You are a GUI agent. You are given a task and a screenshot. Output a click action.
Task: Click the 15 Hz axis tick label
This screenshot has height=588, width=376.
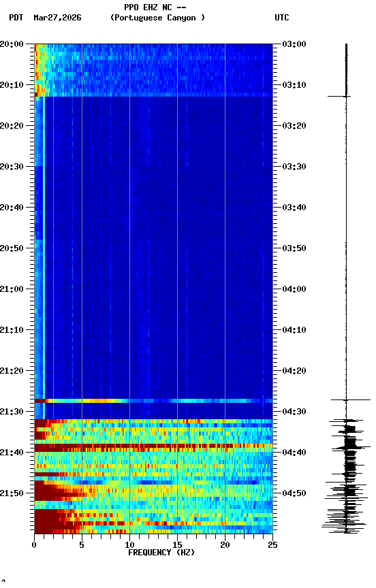pyautogui.click(x=177, y=545)
